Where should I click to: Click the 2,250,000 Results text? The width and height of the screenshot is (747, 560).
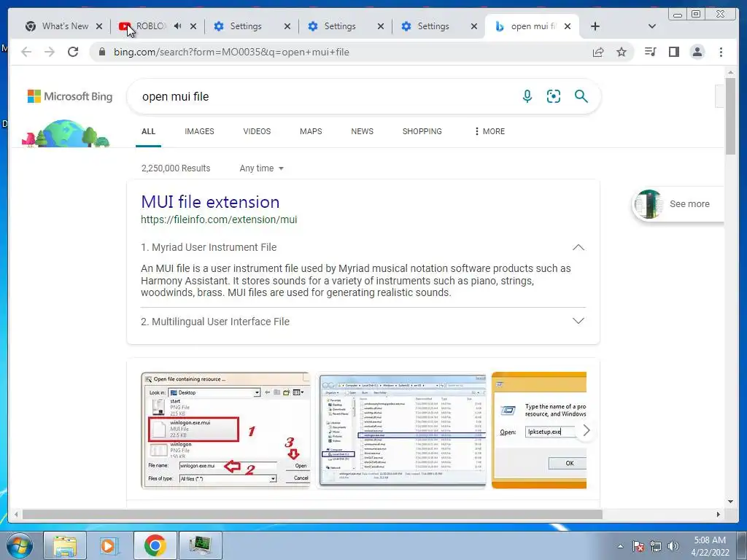[176, 168]
